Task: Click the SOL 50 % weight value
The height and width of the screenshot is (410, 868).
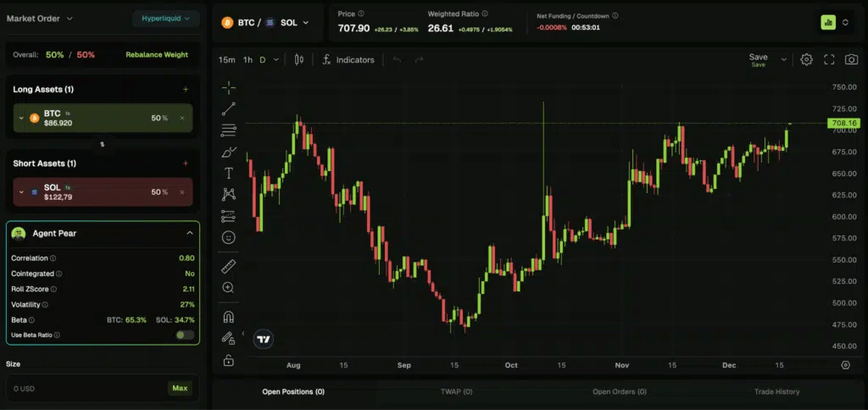Action: tap(159, 192)
